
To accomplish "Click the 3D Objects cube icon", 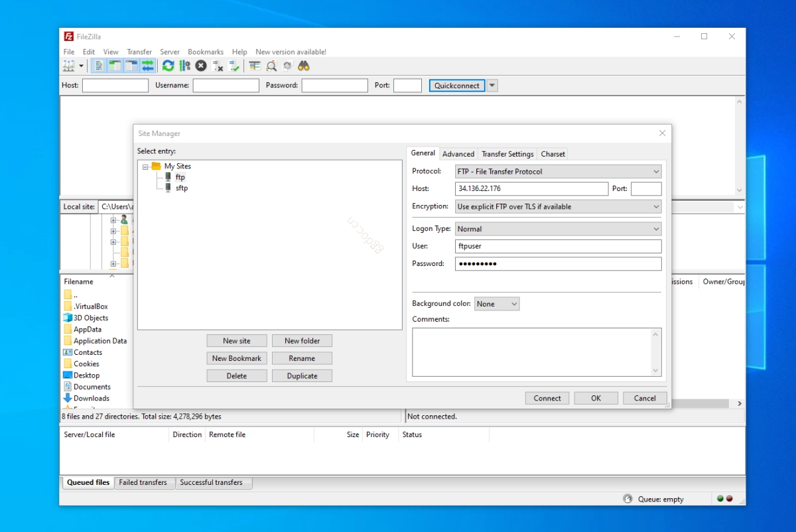I will 68,318.
